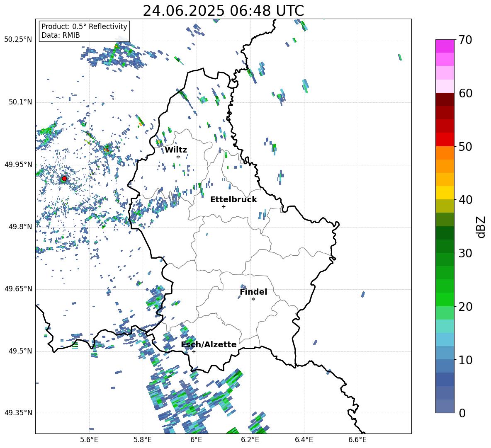Click the Findel station cross marker
The width and height of the screenshot is (491, 448).
[x=253, y=299]
